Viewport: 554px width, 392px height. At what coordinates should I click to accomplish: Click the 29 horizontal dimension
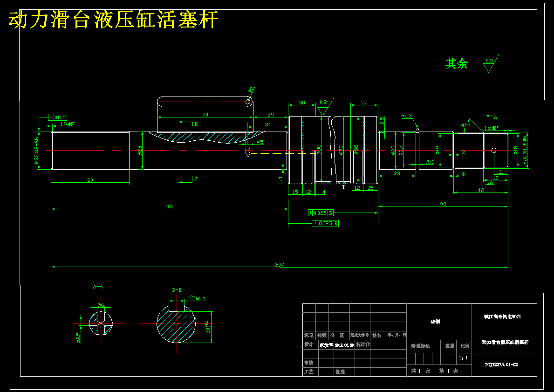pos(271,115)
